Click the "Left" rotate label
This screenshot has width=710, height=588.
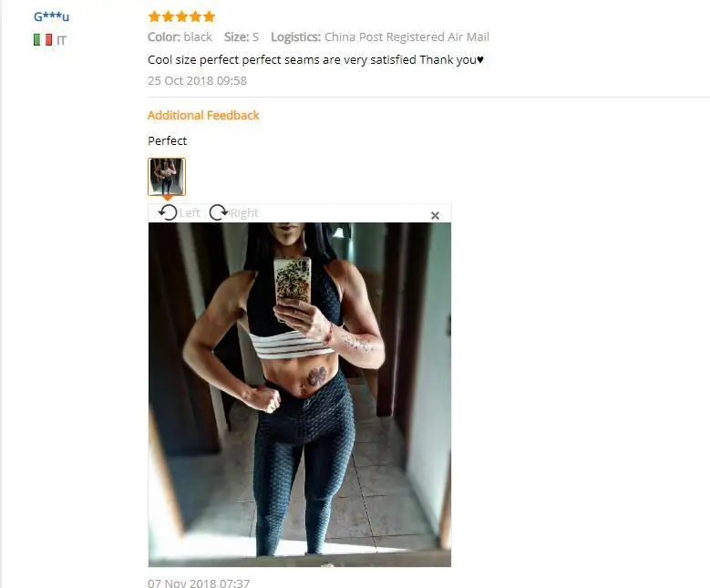pos(190,213)
